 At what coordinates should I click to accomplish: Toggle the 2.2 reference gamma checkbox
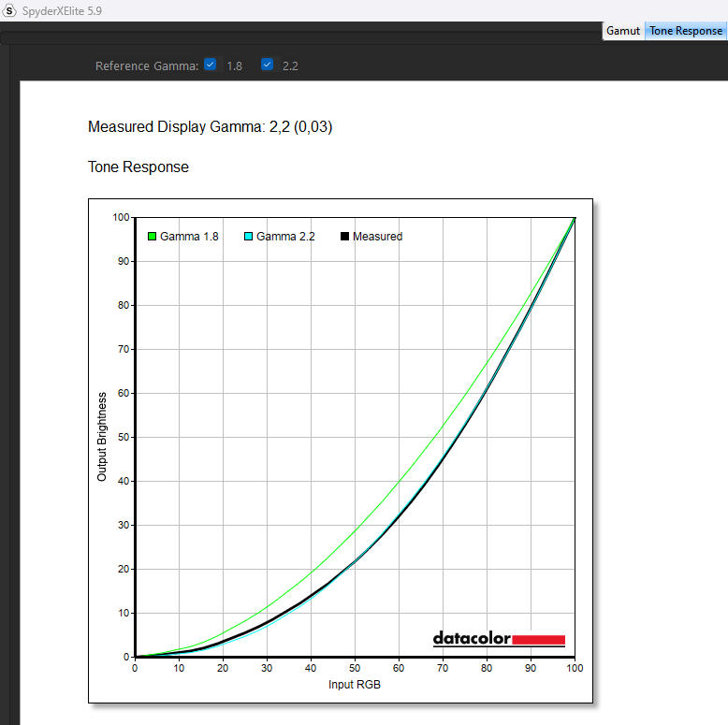coord(268,65)
